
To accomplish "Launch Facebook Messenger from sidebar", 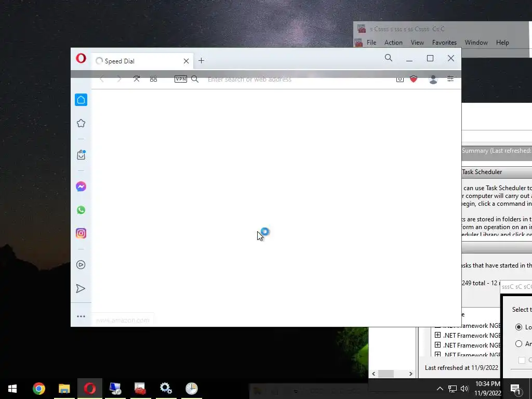I will pyautogui.click(x=81, y=187).
